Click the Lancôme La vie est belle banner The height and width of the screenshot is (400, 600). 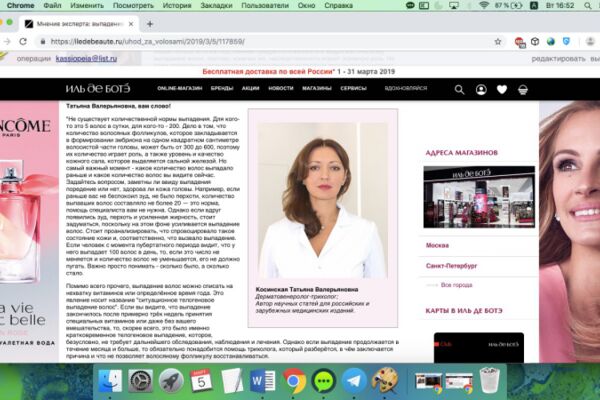point(29,230)
